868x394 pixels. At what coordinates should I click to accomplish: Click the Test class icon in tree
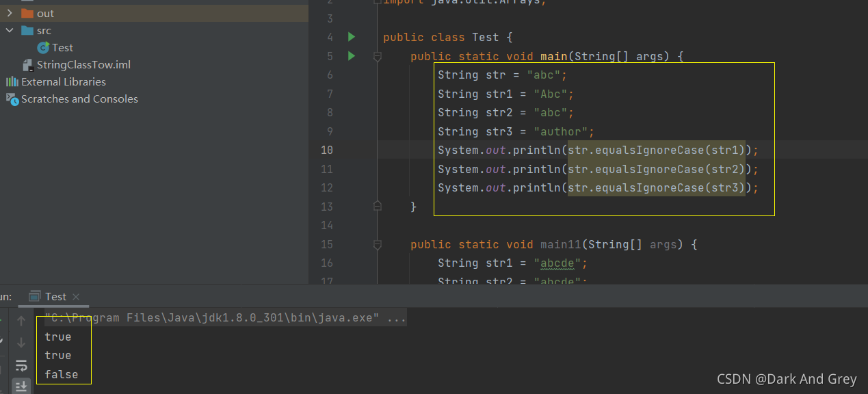[x=44, y=47]
